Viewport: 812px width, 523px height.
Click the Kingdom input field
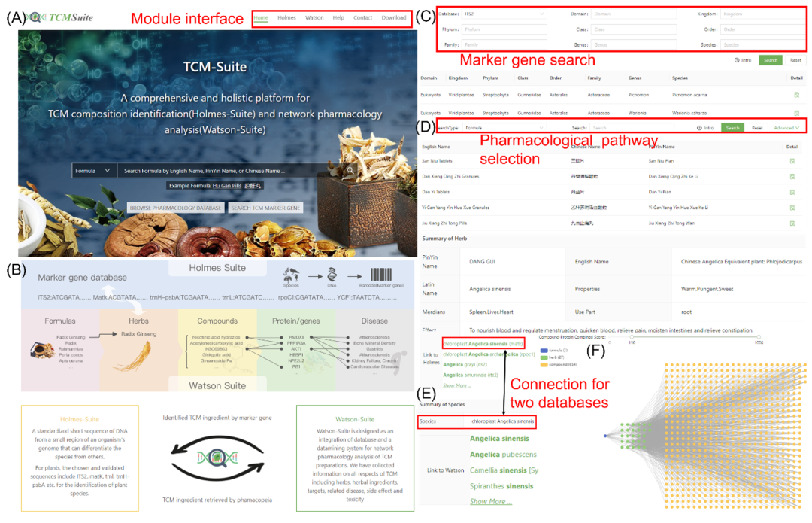point(763,14)
